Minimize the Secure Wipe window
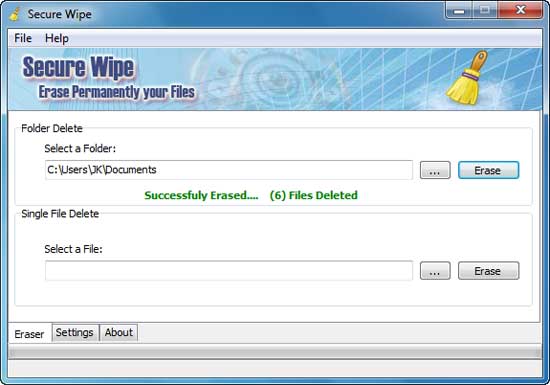This screenshot has width=550, height=385. pos(459,11)
